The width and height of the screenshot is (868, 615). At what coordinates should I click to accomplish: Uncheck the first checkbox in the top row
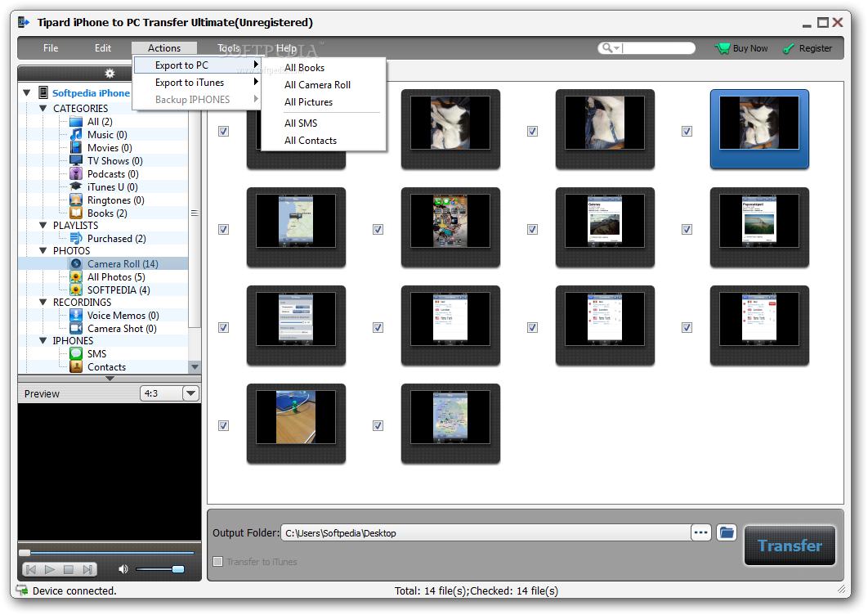tap(224, 132)
